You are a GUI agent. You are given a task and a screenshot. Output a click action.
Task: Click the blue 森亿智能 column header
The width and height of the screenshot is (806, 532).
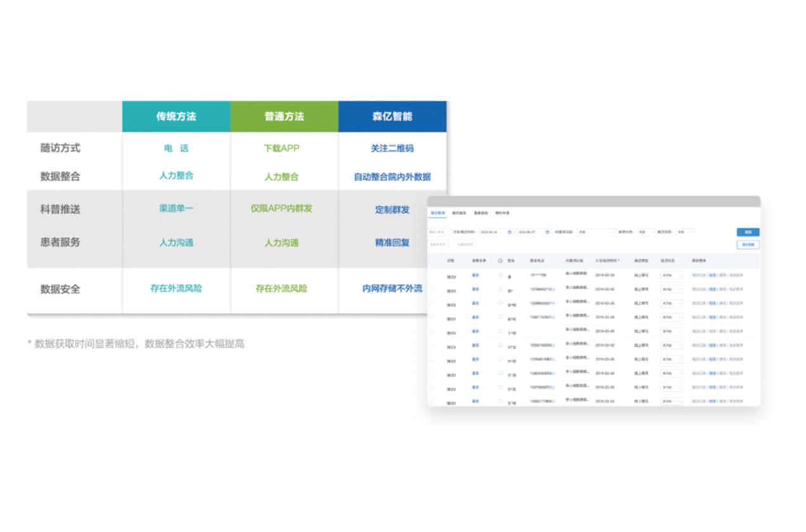pos(392,117)
